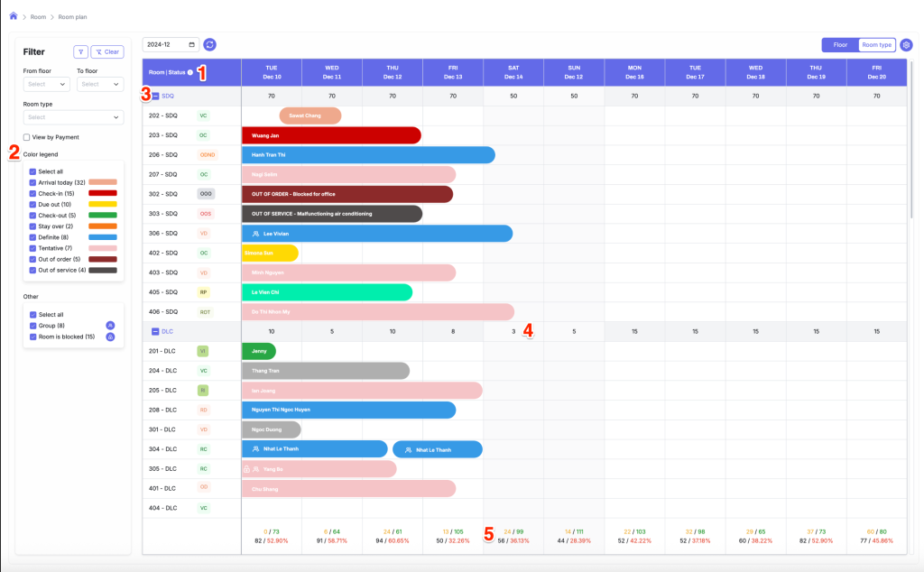Viewport: 924px width, 572px height.
Task: Click the Clear filter button
Action: tap(107, 51)
